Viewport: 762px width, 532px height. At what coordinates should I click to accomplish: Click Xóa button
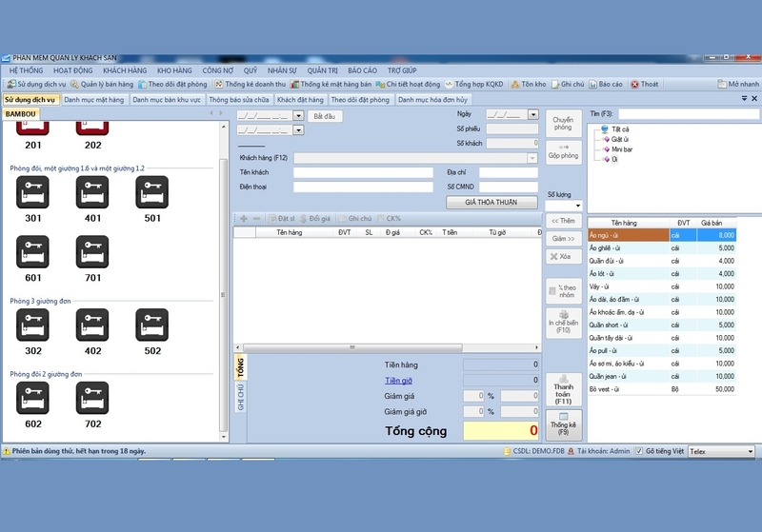[x=563, y=256]
